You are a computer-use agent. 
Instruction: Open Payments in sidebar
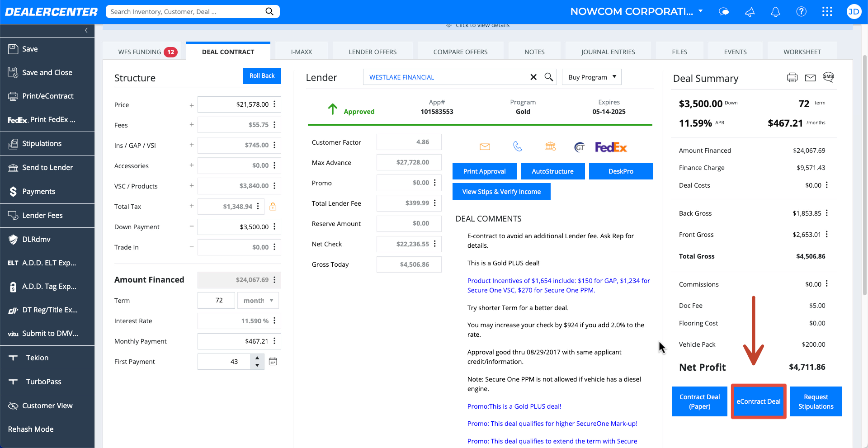(47, 191)
